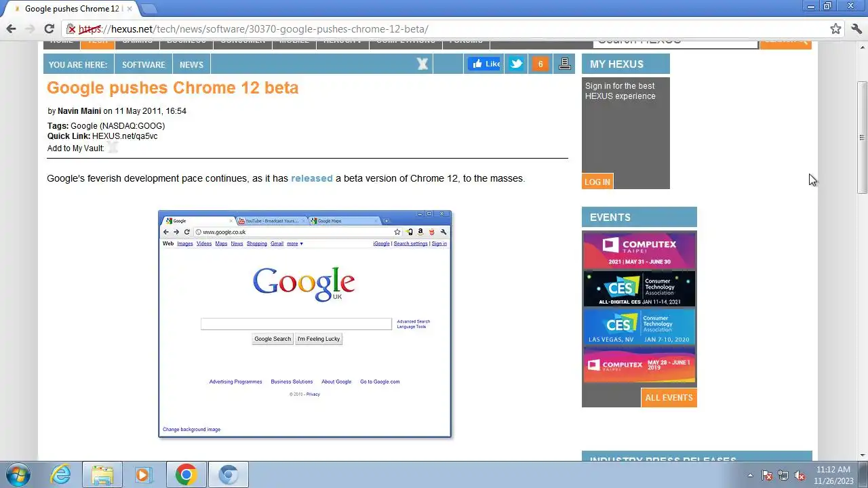Image resolution: width=868 pixels, height=488 pixels.
Task: Close the Google pushes Chrome 12 tab
Action: coord(129,9)
